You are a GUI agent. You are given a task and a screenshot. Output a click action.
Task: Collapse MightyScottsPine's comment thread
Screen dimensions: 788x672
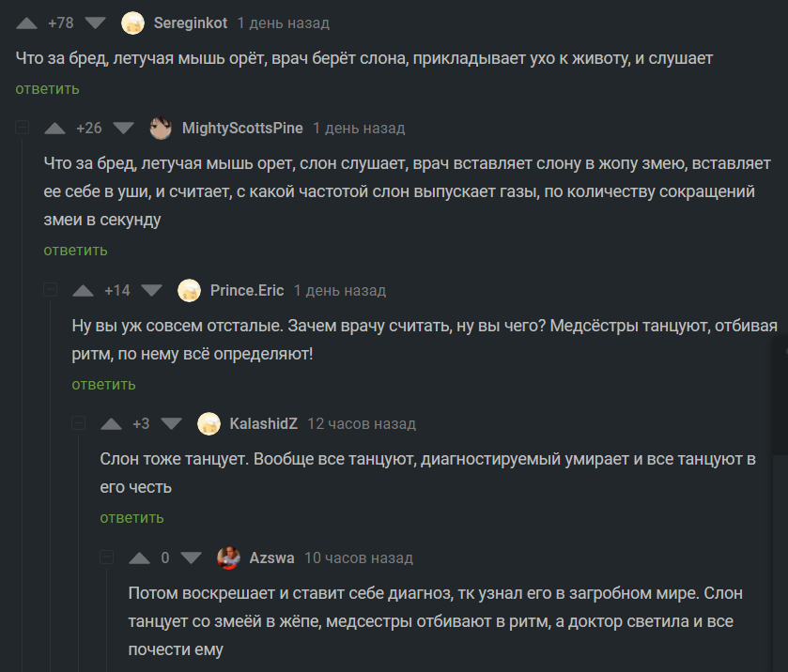[x=23, y=128]
